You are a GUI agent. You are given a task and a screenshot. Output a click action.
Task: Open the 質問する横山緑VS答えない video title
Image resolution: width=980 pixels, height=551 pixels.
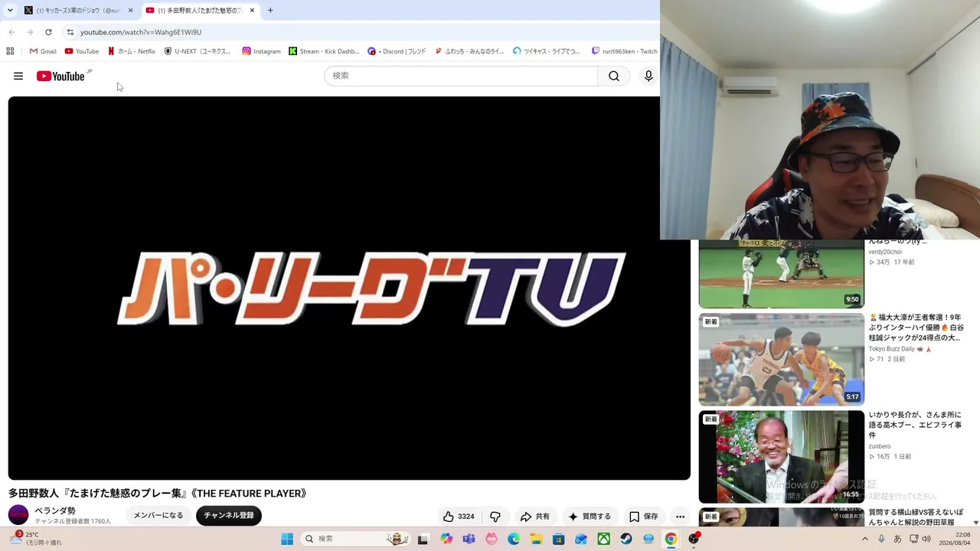pyautogui.click(x=916, y=517)
